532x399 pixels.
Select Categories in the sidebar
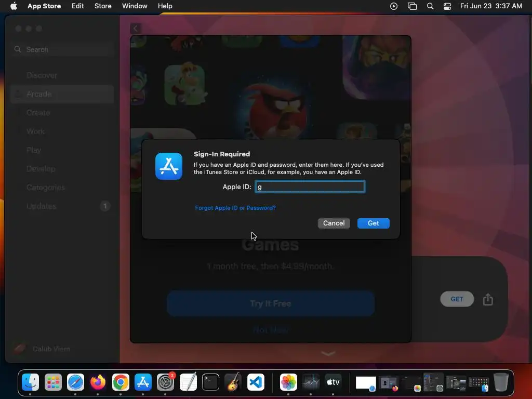[62, 187]
